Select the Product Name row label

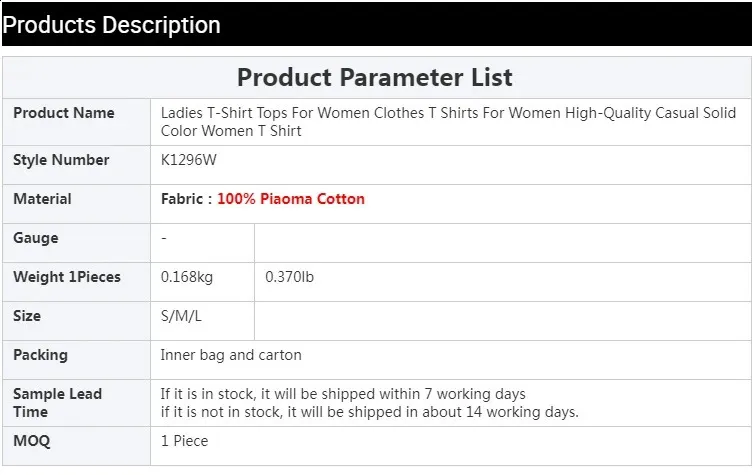point(64,113)
